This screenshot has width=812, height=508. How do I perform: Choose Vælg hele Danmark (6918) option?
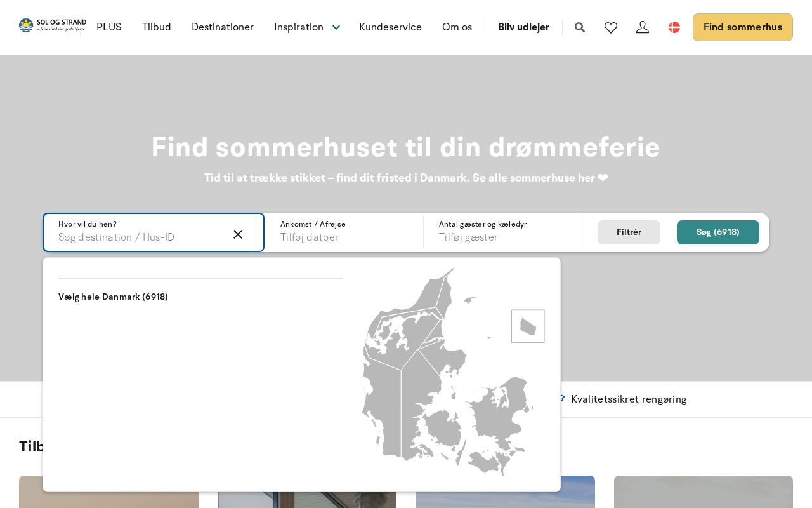point(113,297)
